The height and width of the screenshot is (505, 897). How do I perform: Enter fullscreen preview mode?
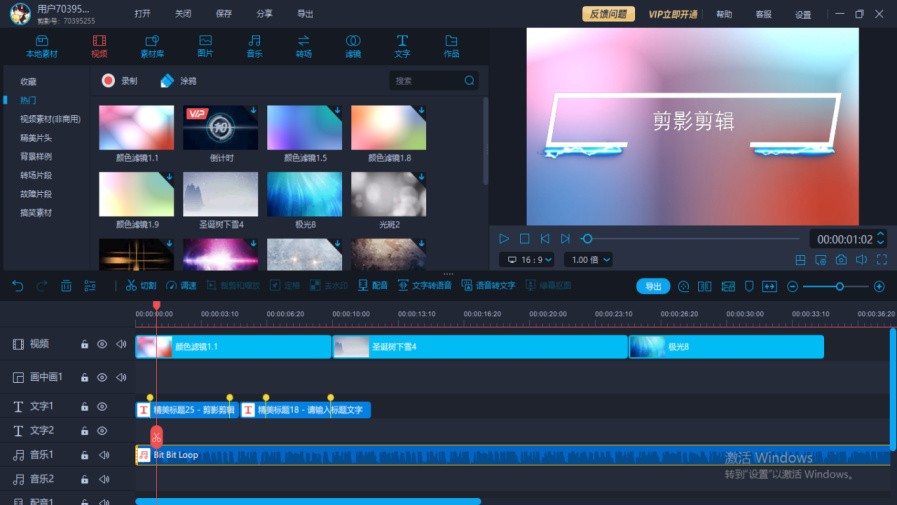click(881, 260)
